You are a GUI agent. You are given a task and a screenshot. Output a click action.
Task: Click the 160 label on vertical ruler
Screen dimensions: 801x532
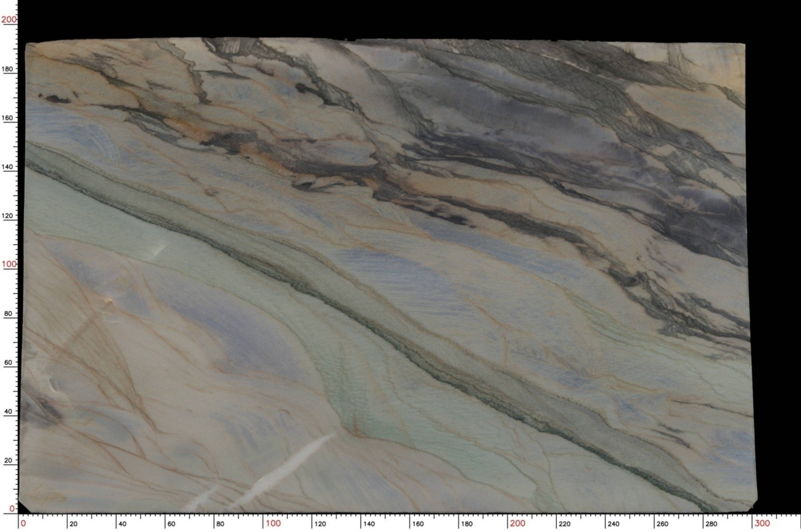[x=7, y=118]
